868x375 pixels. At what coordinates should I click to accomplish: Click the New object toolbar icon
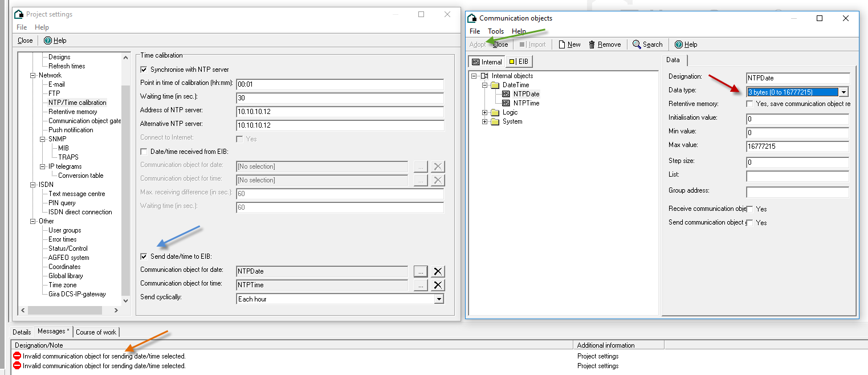[562, 44]
